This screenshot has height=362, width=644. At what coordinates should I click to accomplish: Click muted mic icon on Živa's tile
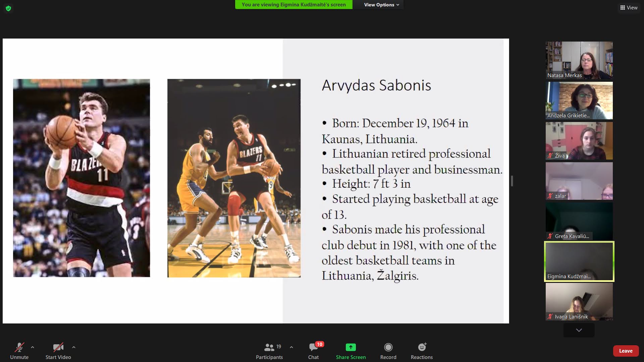pyautogui.click(x=550, y=156)
